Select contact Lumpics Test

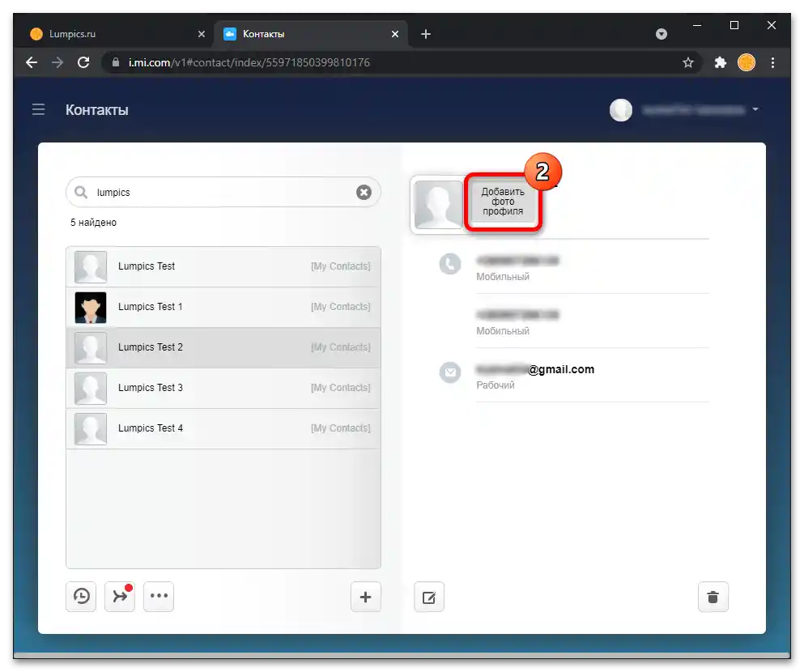click(x=223, y=266)
